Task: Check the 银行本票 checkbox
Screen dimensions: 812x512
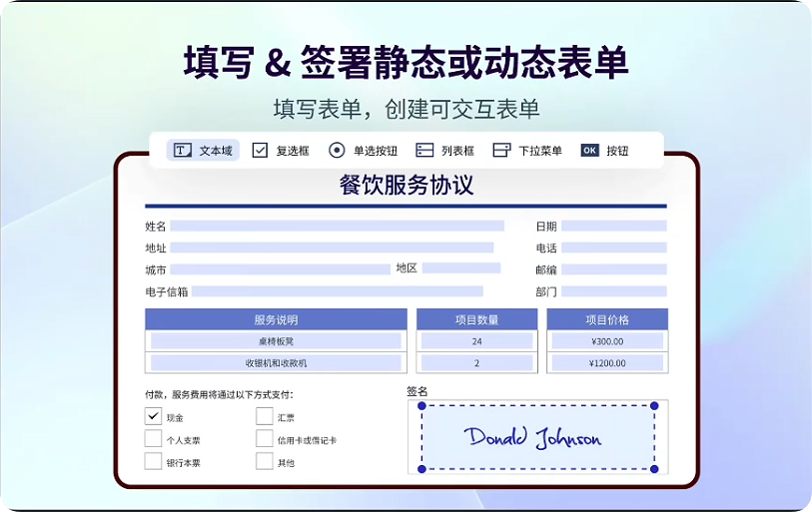Action: [x=153, y=461]
